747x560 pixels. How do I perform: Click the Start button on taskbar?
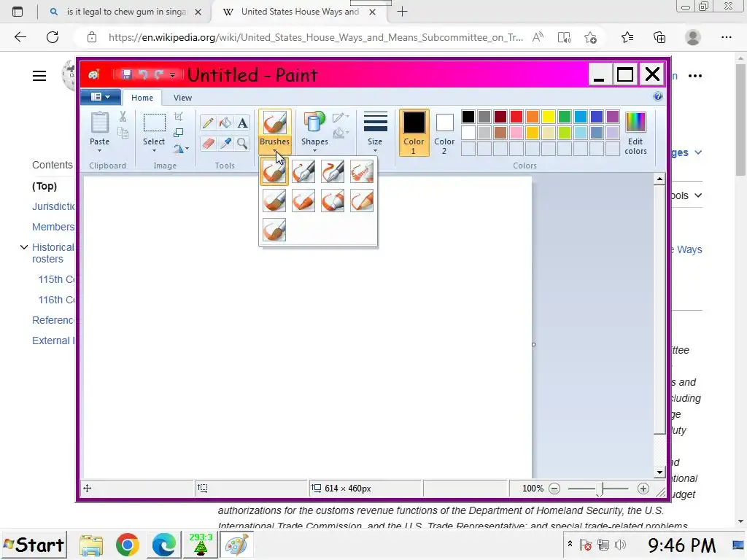34,545
